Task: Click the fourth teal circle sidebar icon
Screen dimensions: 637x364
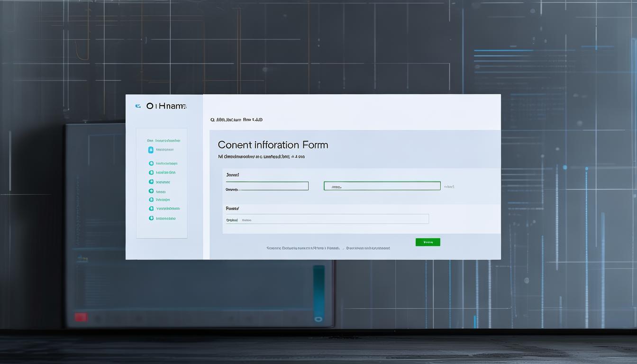Action: (151, 191)
